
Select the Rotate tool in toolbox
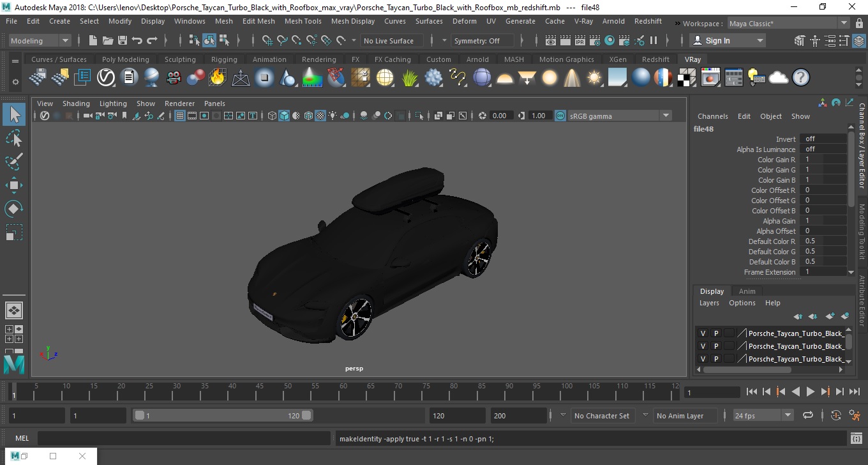(14, 209)
